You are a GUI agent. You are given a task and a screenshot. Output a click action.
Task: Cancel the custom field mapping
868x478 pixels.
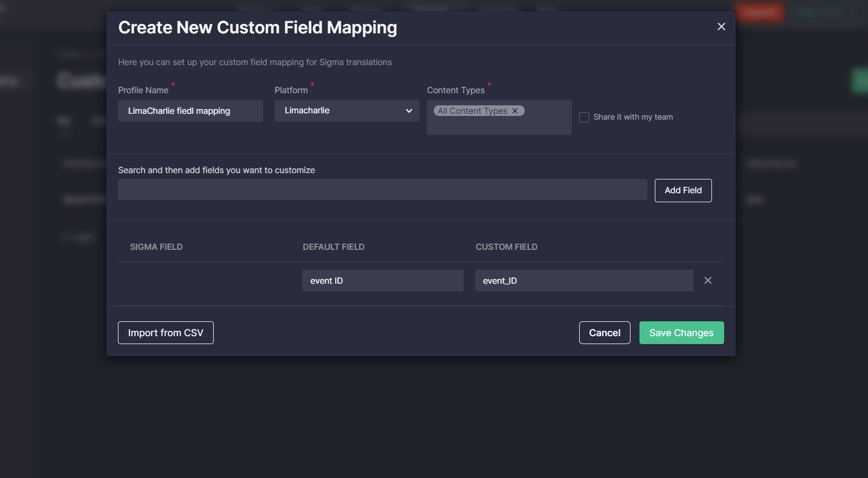click(x=604, y=332)
